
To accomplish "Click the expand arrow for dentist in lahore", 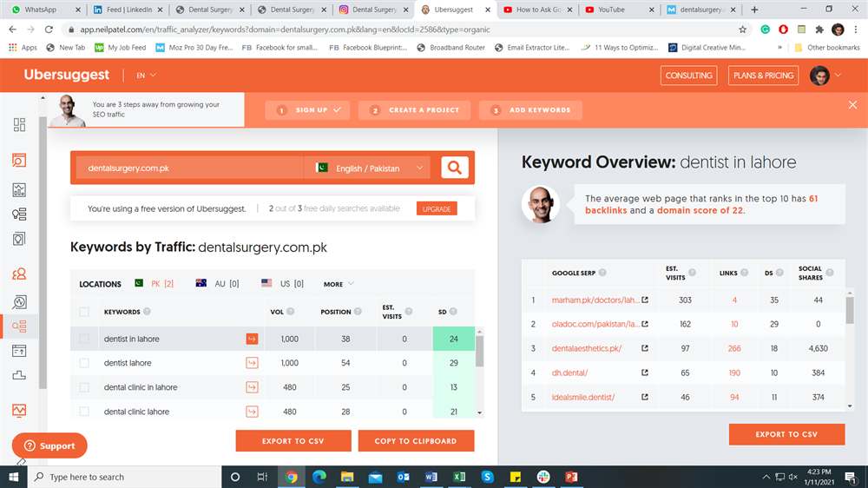I will (x=252, y=339).
